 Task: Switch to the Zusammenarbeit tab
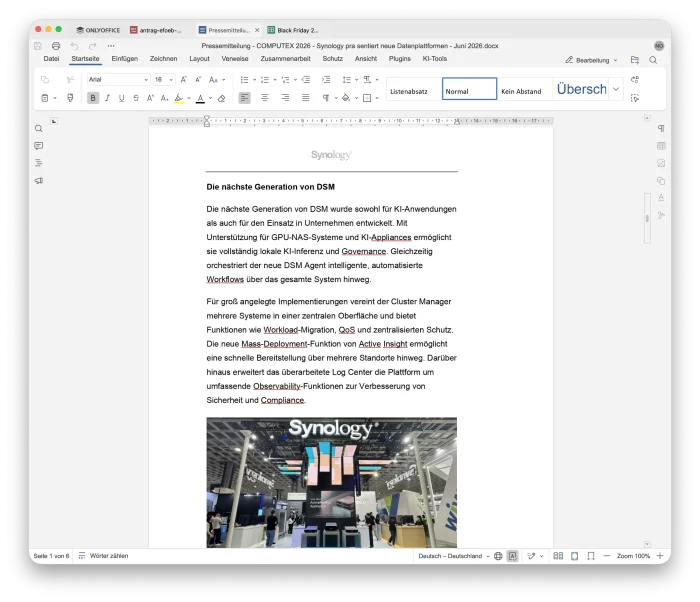click(285, 59)
